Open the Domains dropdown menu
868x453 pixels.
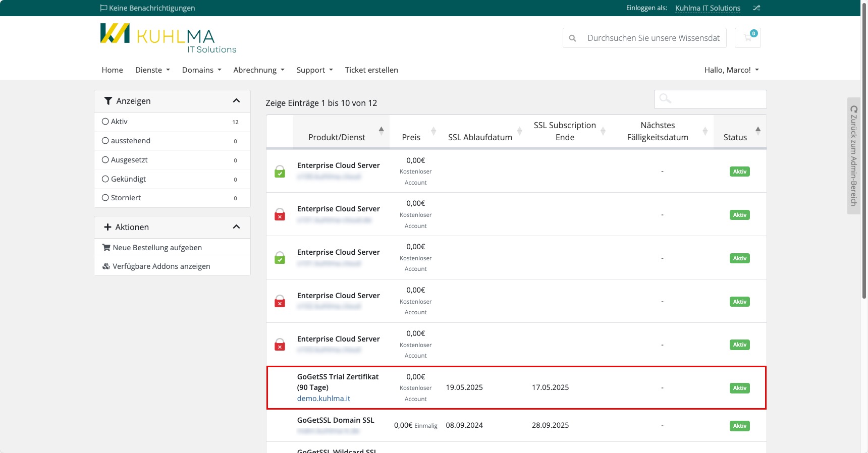tap(202, 70)
